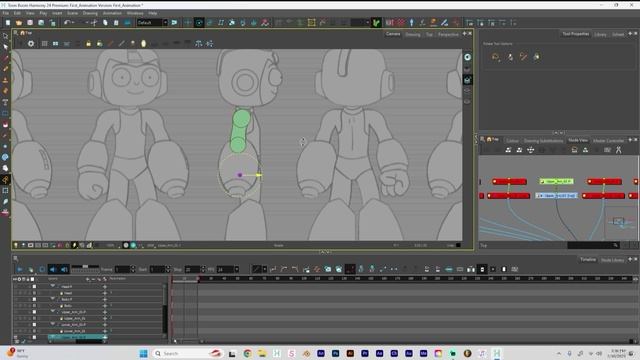Toggle the checkbox on the Head-P layer
640x360 pixels.
[34, 287]
